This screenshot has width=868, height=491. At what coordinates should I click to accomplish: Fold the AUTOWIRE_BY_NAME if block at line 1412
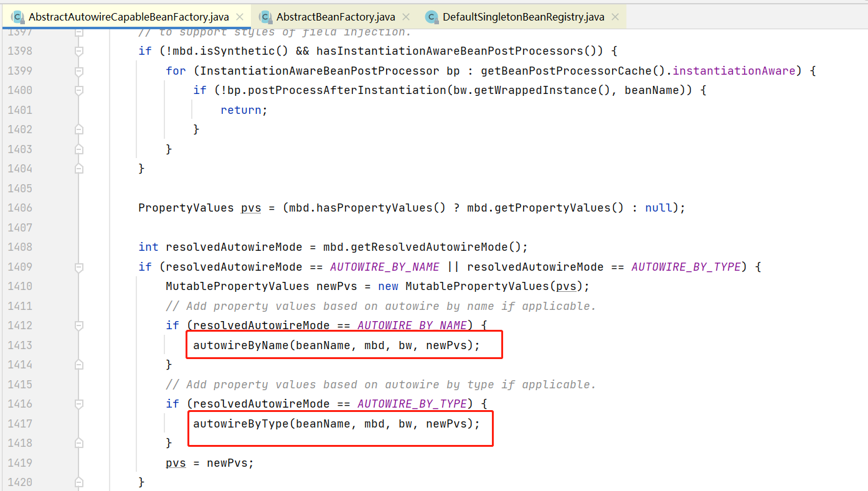[x=79, y=325]
